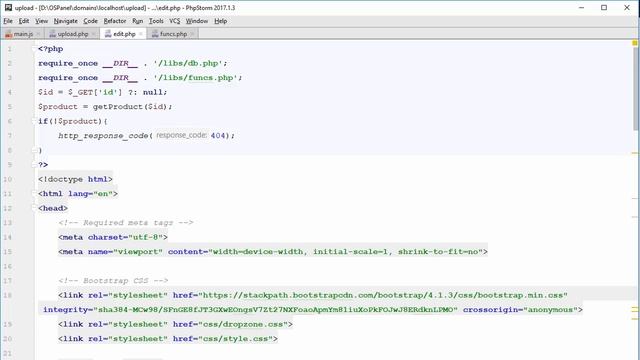
Task: Close the upload.php tab
Action: 94,34
